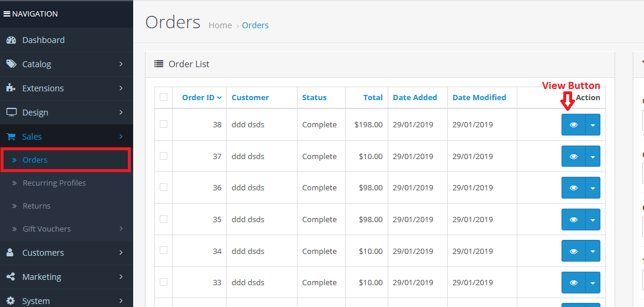Click the System gear icon
The width and height of the screenshot is (644, 307).
[11, 301]
